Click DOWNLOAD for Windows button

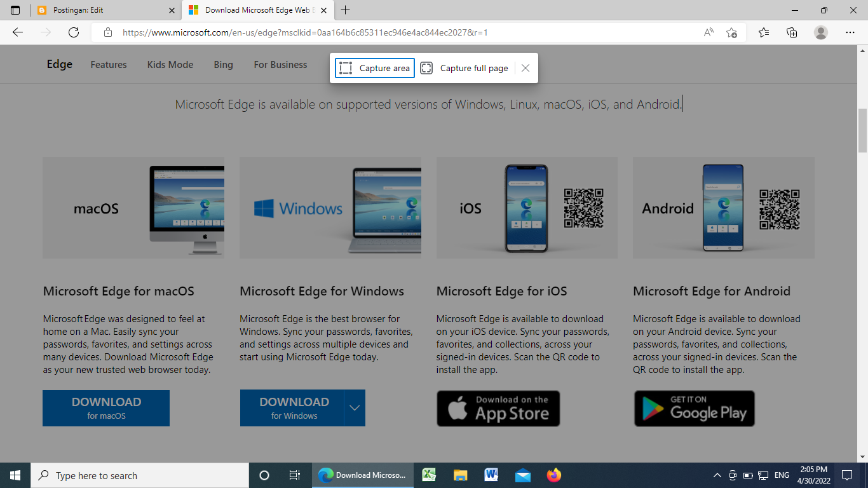pyautogui.click(x=292, y=408)
